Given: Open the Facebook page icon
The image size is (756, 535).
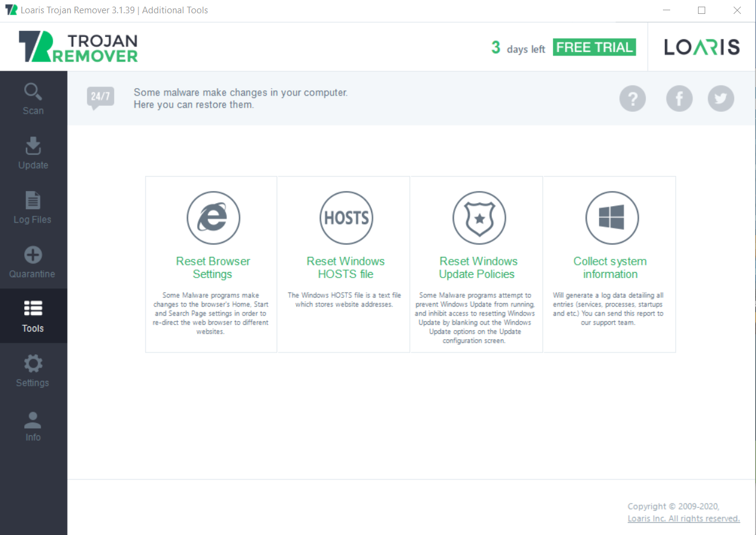Looking at the screenshot, I should [x=679, y=99].
